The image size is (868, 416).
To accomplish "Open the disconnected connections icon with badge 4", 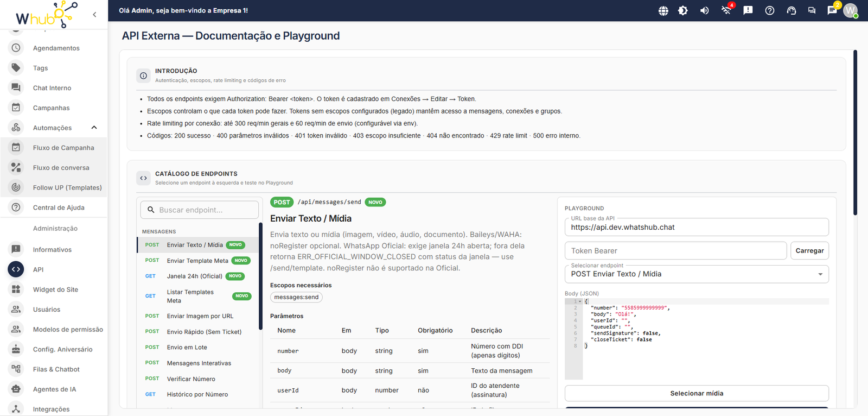I will 726,10.
